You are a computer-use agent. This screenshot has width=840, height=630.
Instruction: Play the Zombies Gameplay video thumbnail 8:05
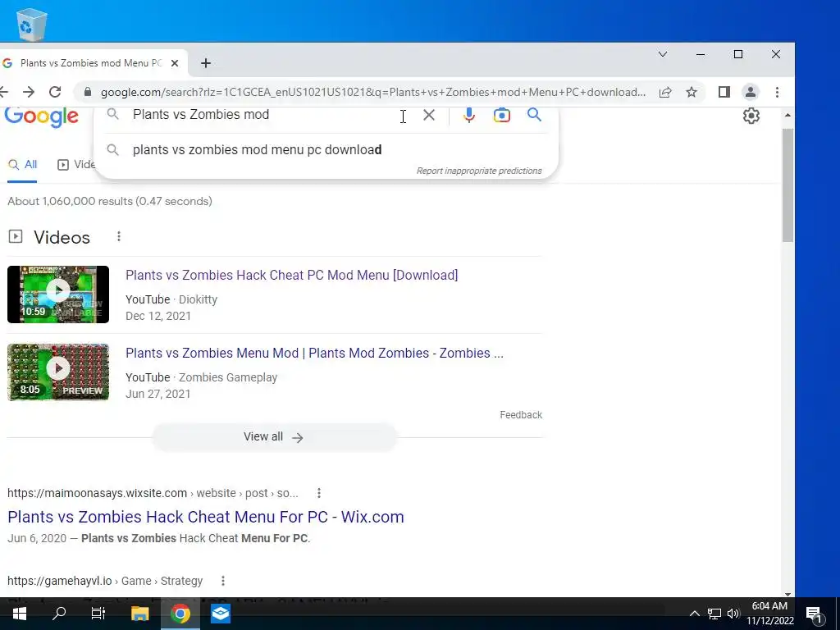tap(58, 372)
